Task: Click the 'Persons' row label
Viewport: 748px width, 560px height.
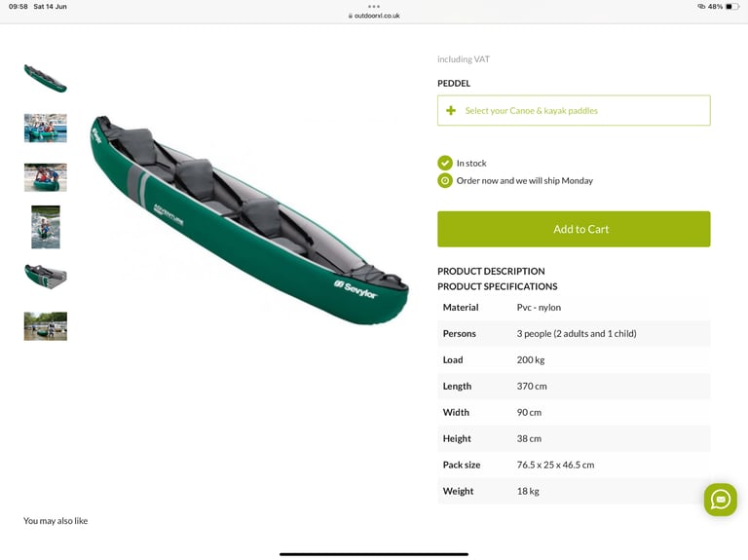Action: point(459,333)
